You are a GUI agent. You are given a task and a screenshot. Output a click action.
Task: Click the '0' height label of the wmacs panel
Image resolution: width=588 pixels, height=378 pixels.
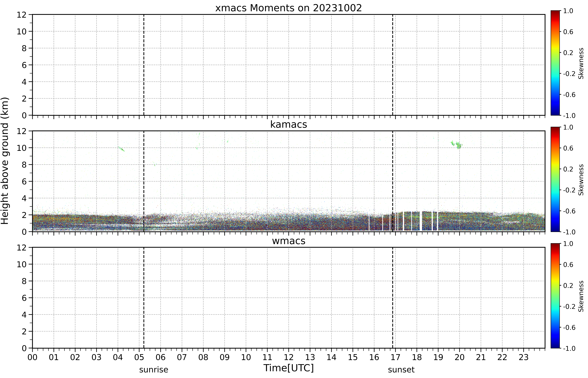24,348
